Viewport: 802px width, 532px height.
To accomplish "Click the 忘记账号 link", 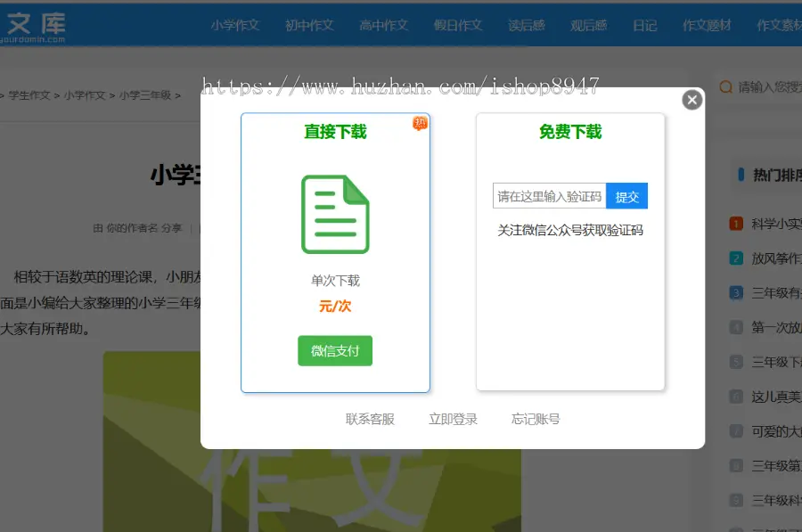I will (x=536, y=419).
